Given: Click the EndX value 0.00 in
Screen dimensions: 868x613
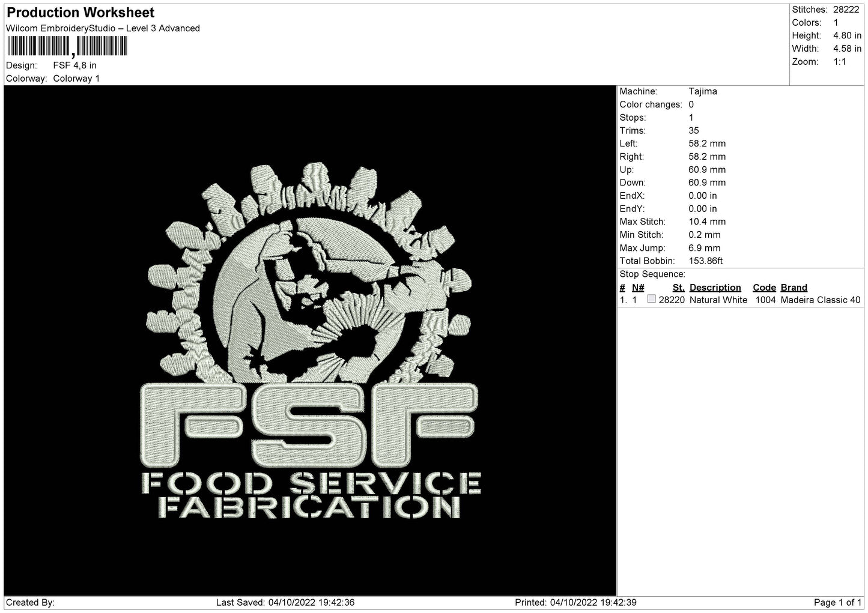Looking at the screenshot, I should point(702,196).
